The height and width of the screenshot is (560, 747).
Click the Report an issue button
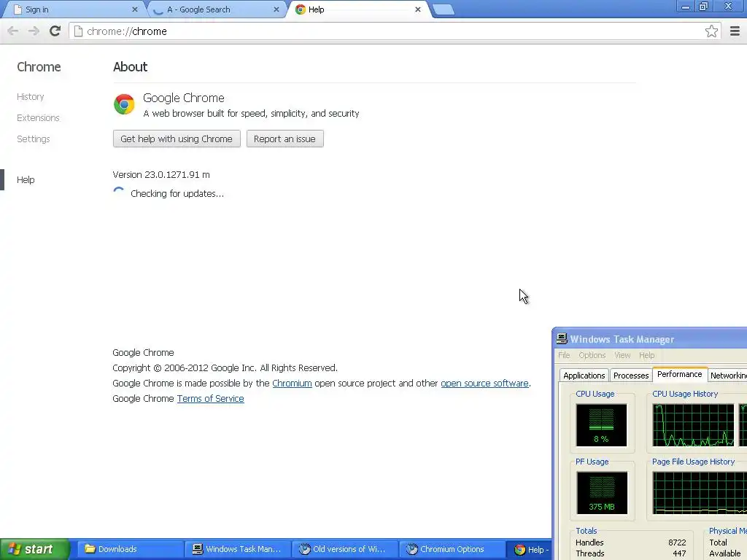(285, 139)
